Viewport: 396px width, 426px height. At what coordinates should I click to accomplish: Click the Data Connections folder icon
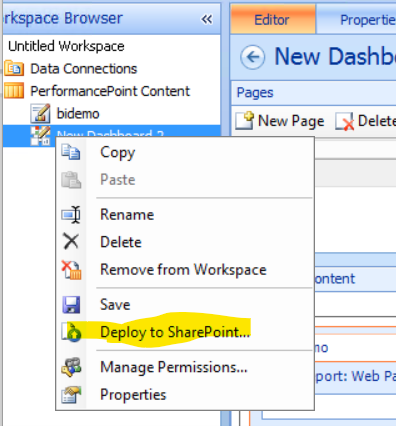[x=14, y=68]
